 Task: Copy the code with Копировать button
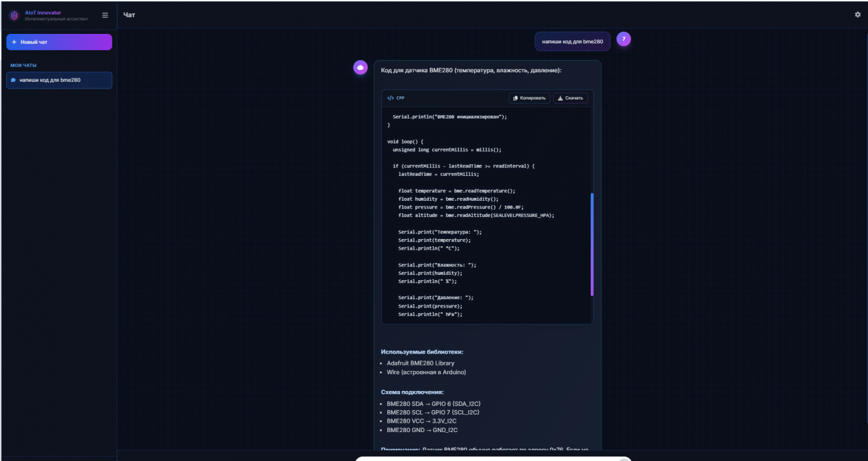530,98
